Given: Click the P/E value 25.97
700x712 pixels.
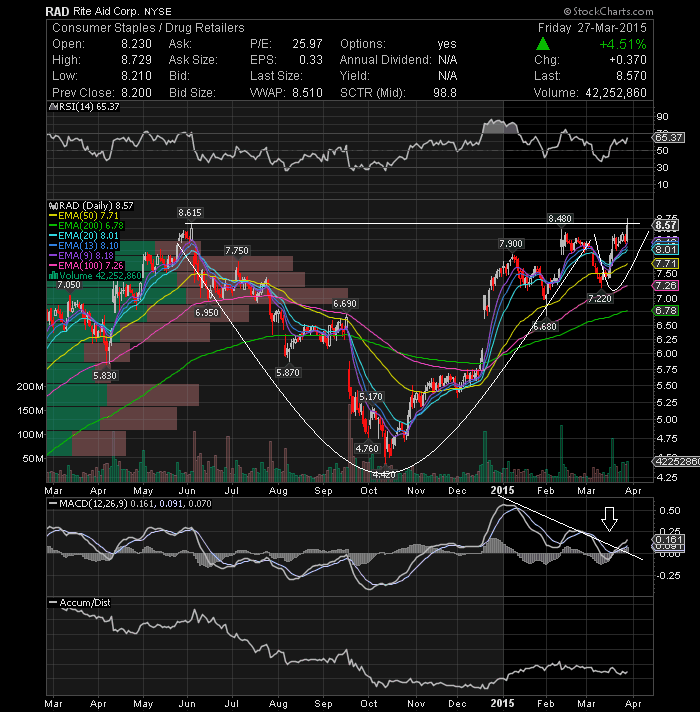Looking at the screenshot, I should (307, 44).
